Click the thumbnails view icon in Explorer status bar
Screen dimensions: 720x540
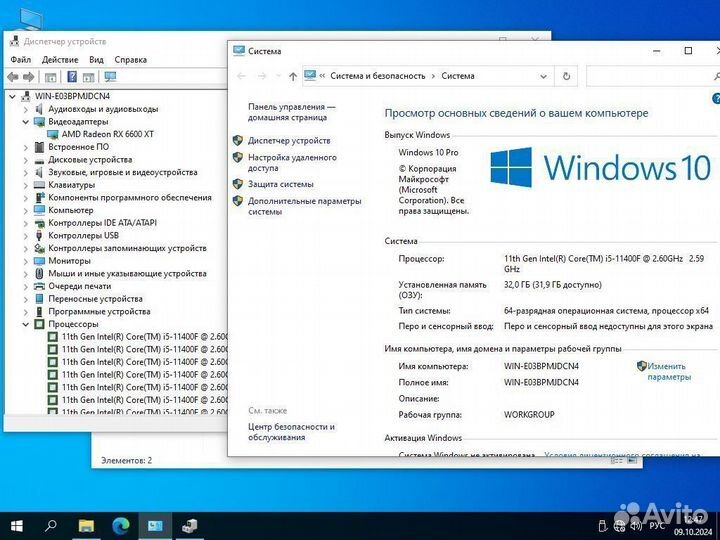[632, 460]
